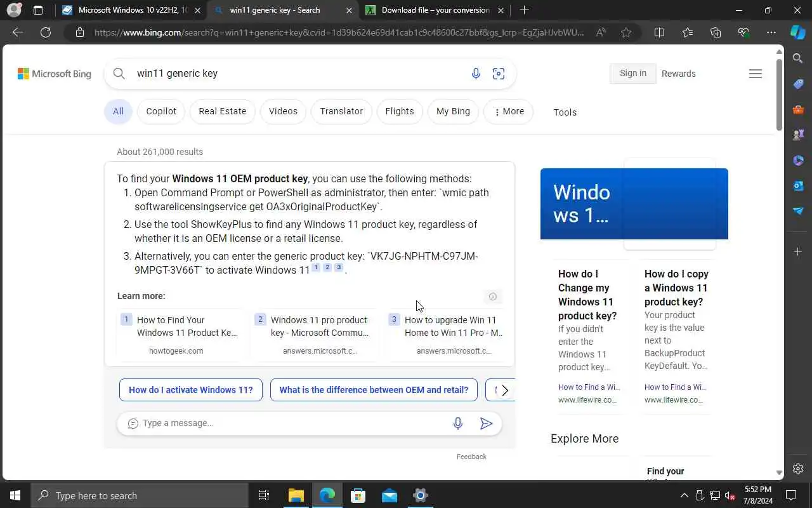Select the Real Estate filter

click(222, 111)
